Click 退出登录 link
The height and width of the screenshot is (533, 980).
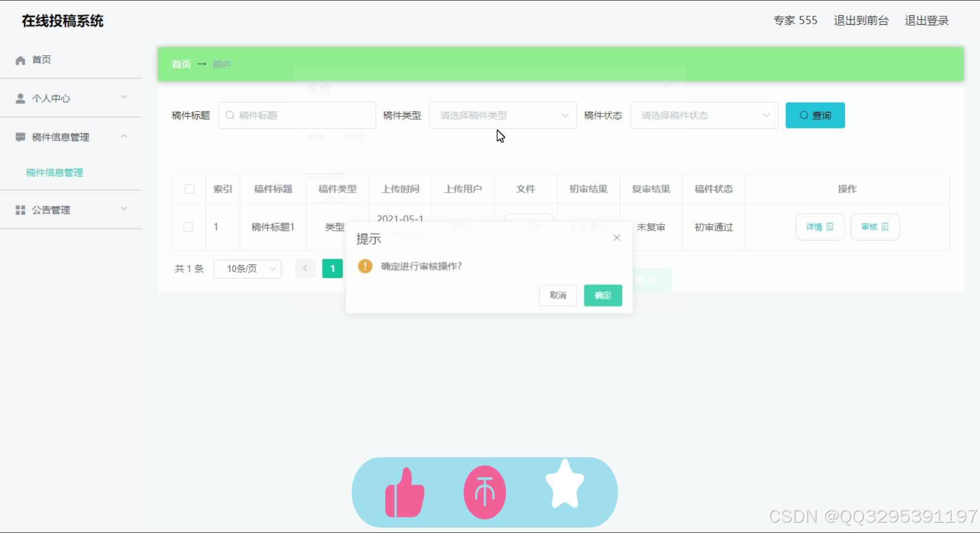927,21
